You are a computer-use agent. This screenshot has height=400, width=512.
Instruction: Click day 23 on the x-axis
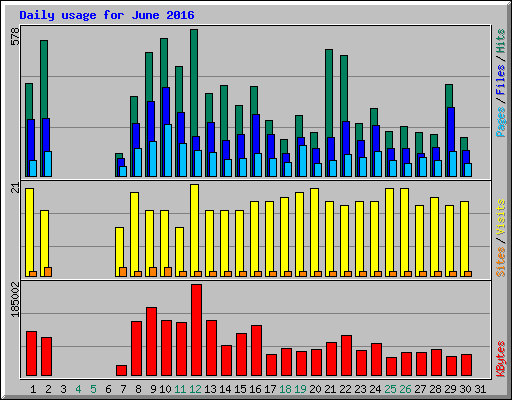pos(360,389)
